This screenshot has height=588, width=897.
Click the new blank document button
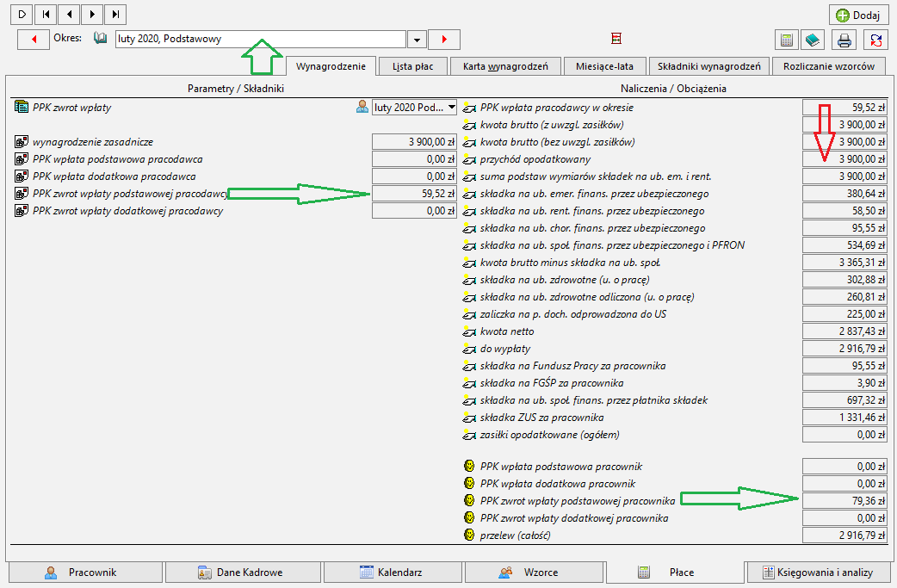[x=22, y=15]
